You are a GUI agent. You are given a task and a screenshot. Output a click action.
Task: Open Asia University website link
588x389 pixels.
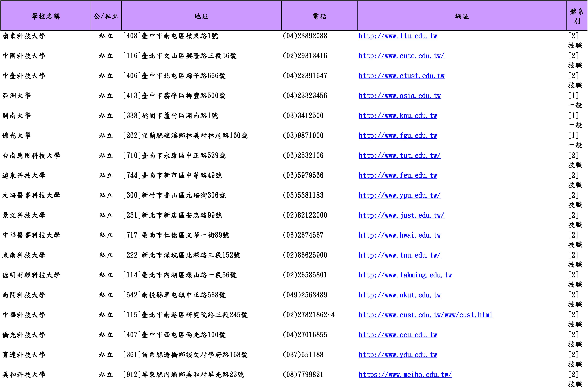pos(399,96)
